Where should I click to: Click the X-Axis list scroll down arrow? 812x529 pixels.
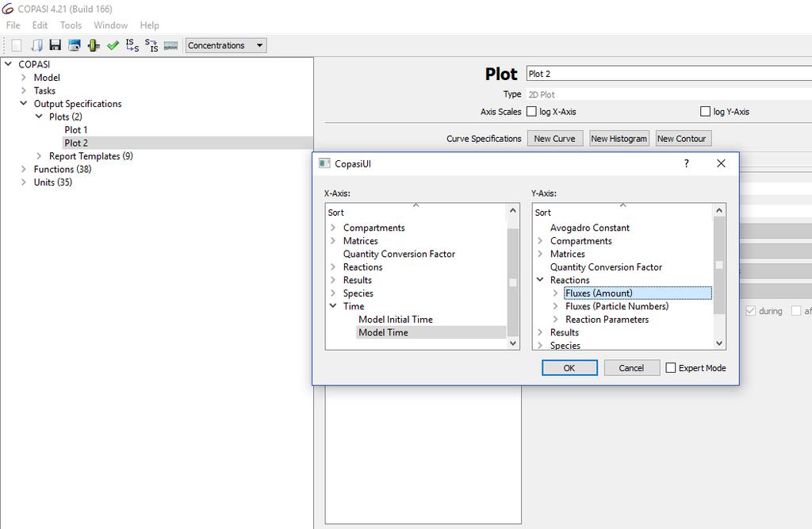tap(513, 343)
